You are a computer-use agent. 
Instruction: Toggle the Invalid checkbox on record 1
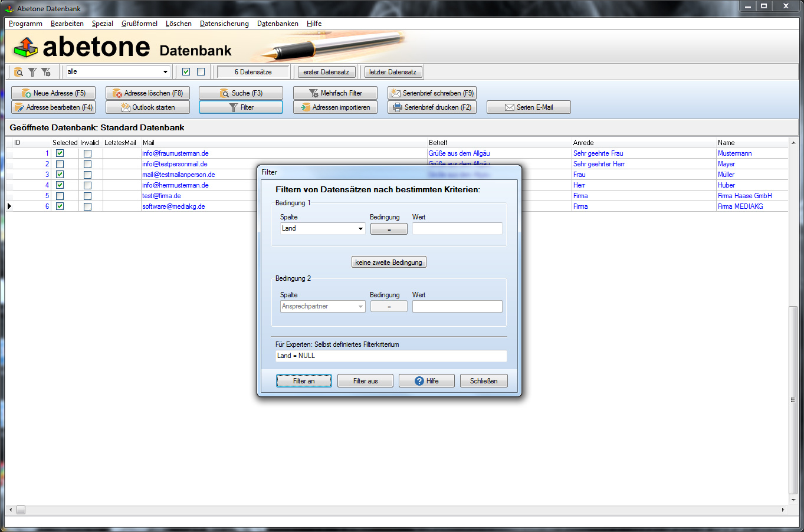click(x=87, y=153)
